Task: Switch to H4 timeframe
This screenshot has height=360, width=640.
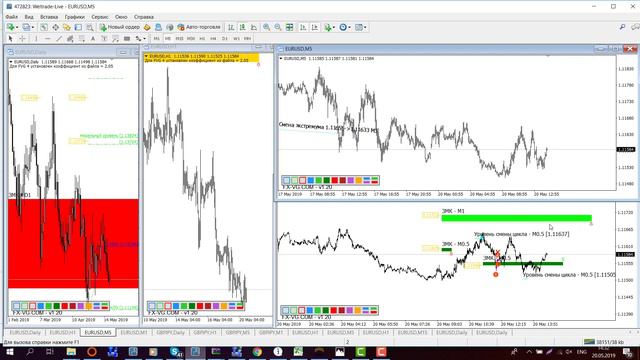Action: 213,38
